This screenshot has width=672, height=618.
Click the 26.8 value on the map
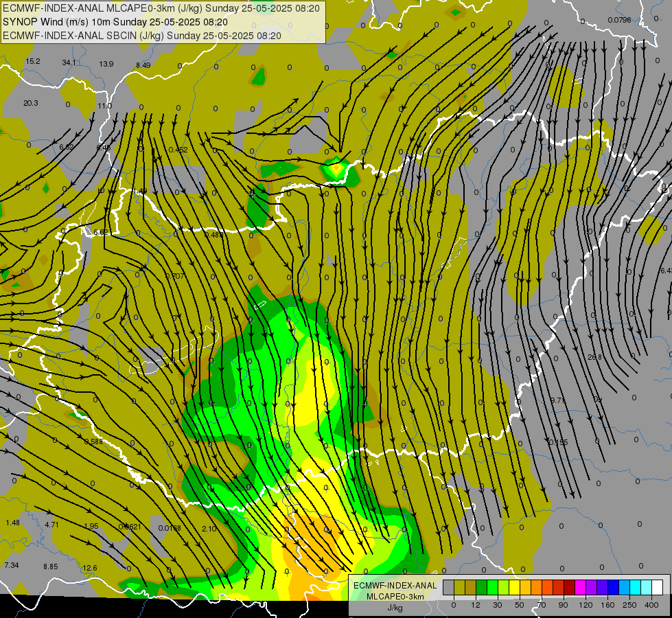(x=594, y=357)
